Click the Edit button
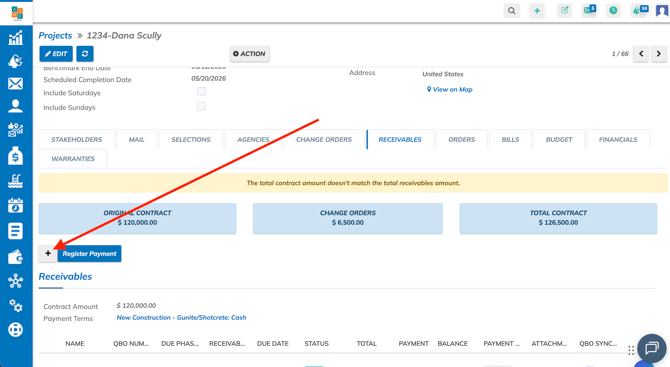Screen dimensions: 670x367 56,54
